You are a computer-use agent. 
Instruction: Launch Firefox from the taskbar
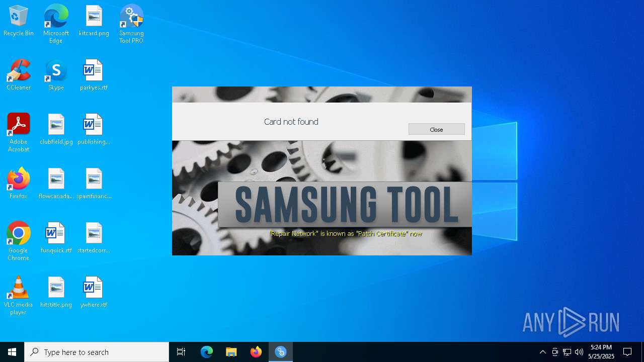[x=256, y=352]
